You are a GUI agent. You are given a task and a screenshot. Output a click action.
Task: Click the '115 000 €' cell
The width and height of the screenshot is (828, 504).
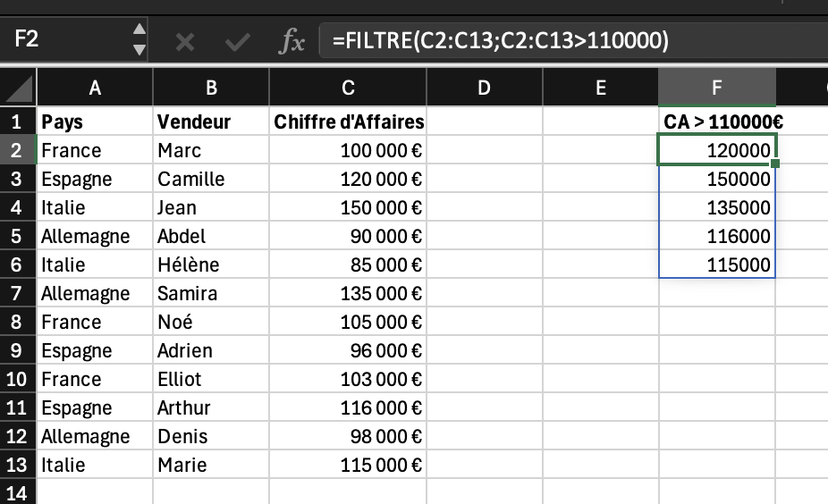click(x=348, y=465)
